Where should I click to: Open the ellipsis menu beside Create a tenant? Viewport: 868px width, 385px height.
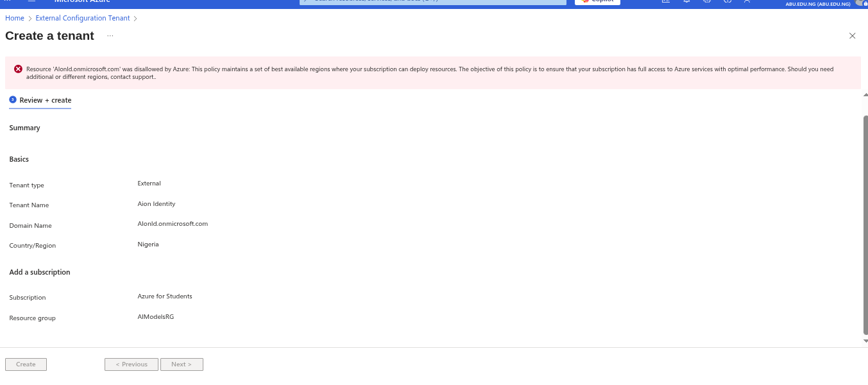pyautogui.click(x=110, y=36)
